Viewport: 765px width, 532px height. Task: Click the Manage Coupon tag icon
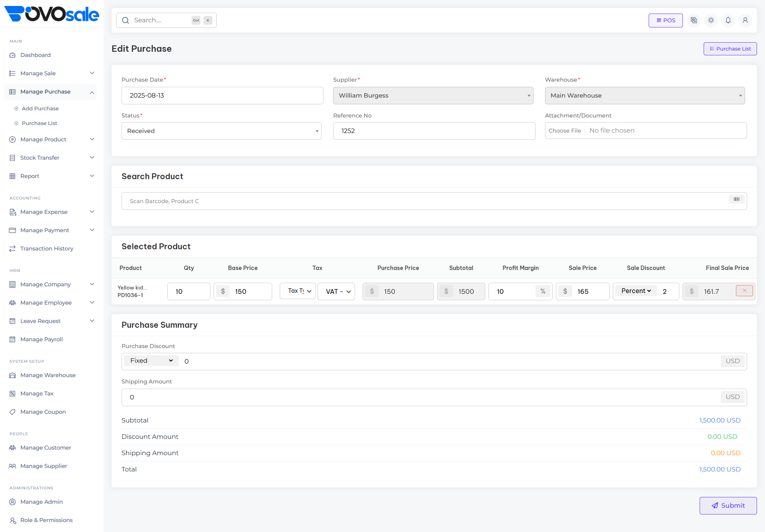(12, 412)
